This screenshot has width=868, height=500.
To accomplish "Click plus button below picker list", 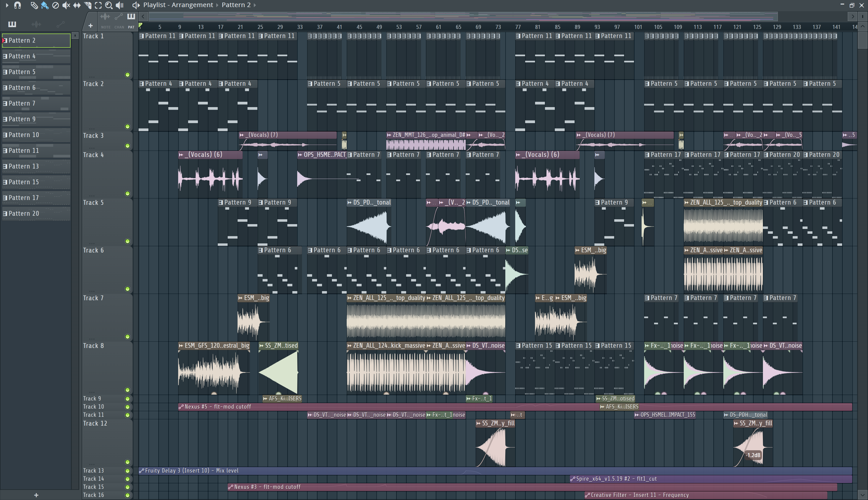I will 36,495.
